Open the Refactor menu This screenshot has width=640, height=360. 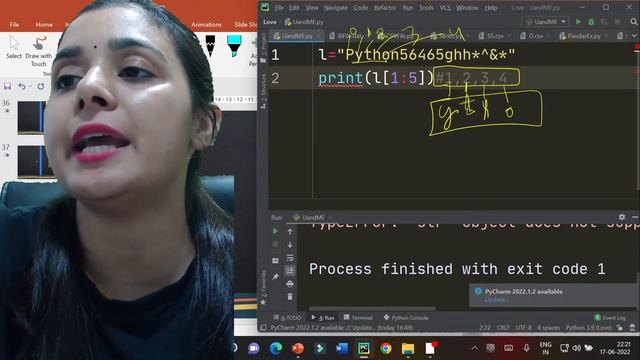coord(385,8)
